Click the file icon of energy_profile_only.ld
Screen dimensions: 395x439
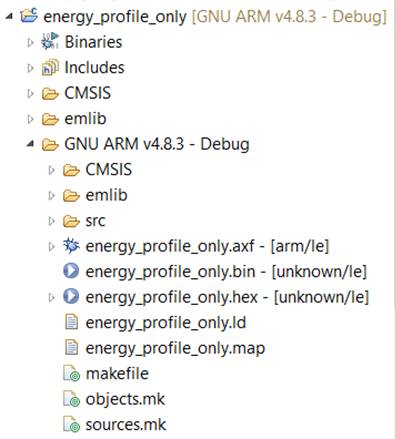[71, 322]
